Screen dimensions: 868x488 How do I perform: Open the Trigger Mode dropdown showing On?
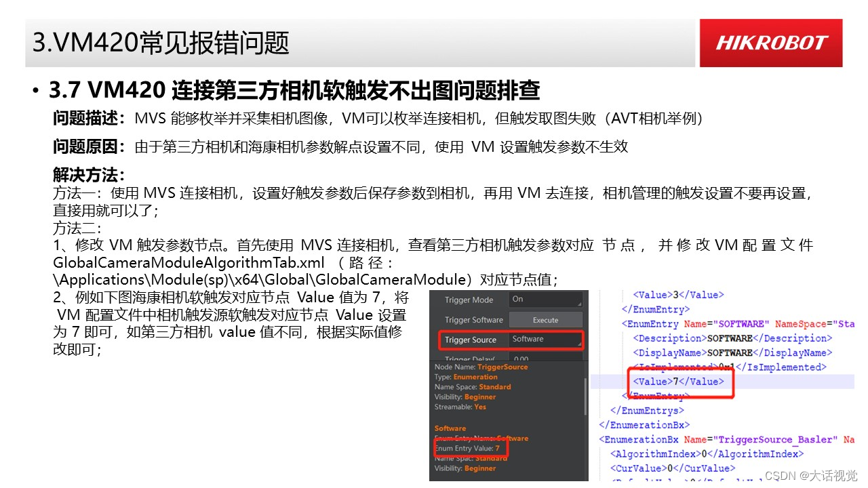tap(546, 300)
